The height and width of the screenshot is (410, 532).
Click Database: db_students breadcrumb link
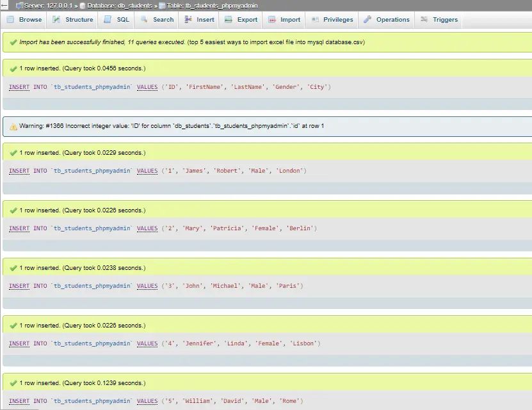coord(120,5)
